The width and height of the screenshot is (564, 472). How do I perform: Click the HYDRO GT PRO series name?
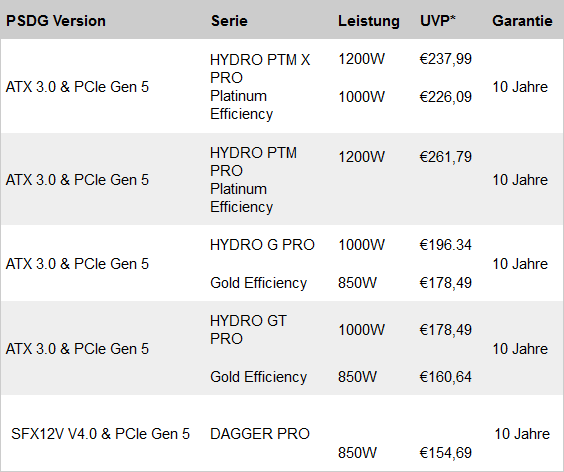coord(248,329)
